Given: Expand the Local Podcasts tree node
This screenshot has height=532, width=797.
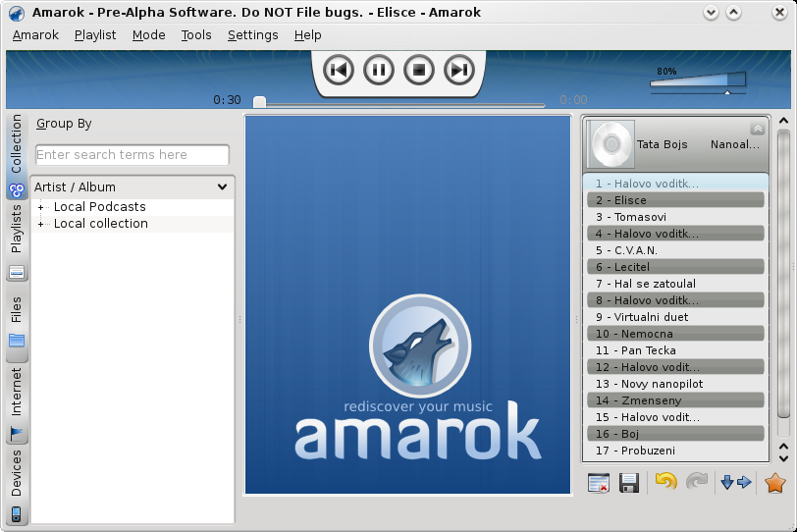Looking at the screenshot, I should (x=40, y=207).
